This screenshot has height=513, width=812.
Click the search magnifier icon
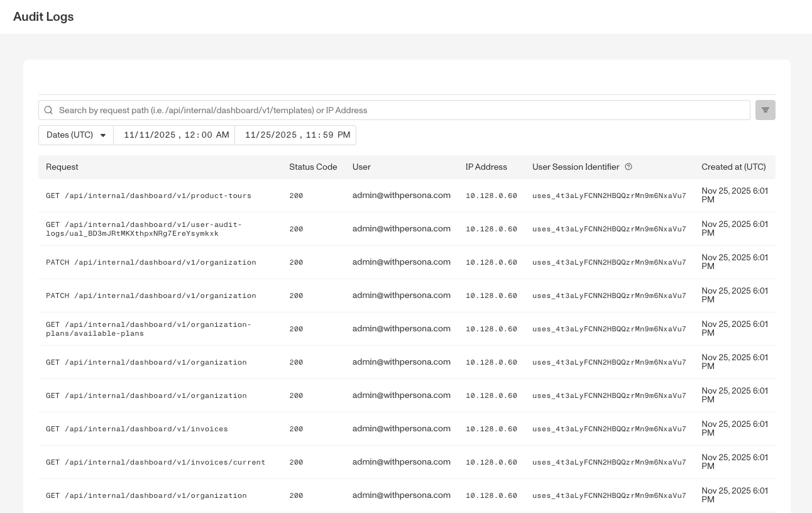click(48, 110)
